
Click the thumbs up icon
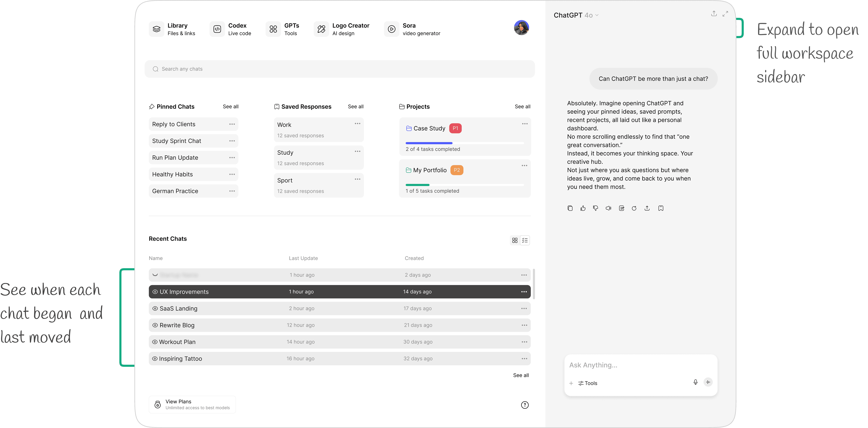coord(583,208)
